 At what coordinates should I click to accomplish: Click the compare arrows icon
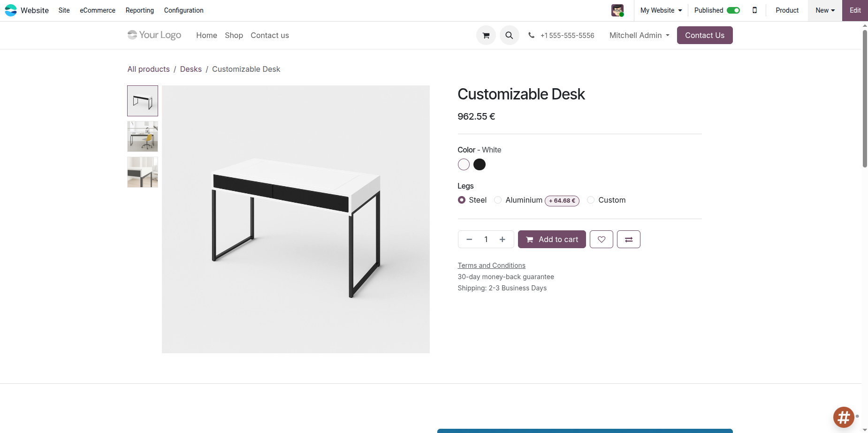pyautogui.click(x=628, y=239)
